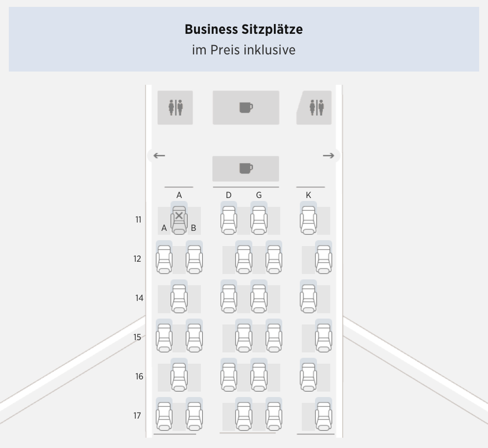The width and height of the screenshot is (488, 448).
Task: Select seat D in row 11
Action: [x=229, y=219]
